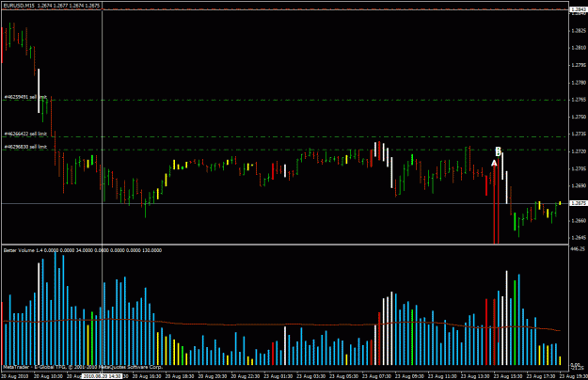588x380 pixels.
Task: Click the 23 Aug 11:30 time axis label
Action: [x=442, y=376]
